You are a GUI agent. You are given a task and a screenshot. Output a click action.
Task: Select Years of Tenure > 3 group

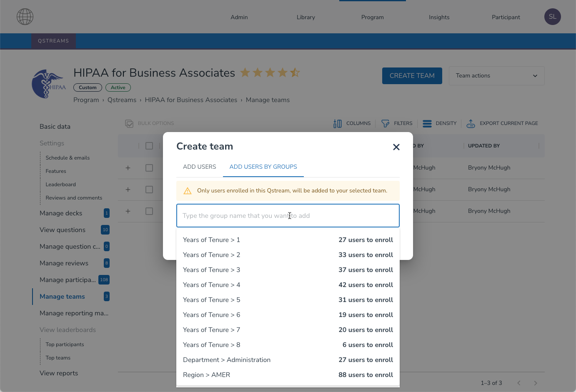[288, 270]
